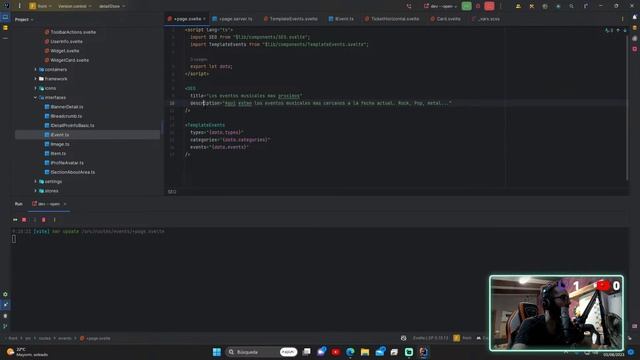Select the dev tab in Run panel

coord(49,204)
